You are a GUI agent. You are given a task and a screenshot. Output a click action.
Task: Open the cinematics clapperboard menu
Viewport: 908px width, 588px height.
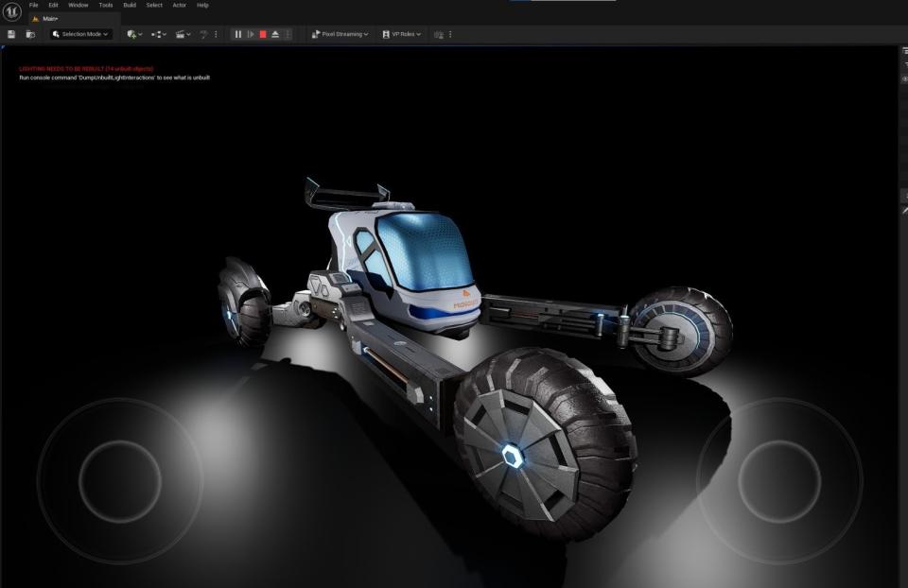(183, 34)
